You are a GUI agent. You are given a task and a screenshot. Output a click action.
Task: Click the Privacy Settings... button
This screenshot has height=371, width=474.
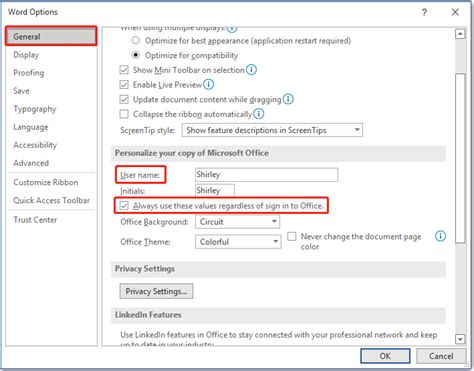(156, 291)
